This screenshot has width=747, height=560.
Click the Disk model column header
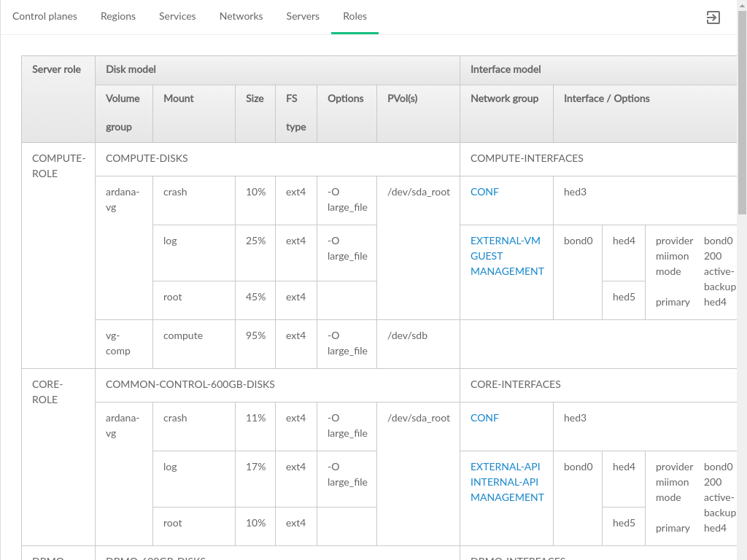point(131,69)
